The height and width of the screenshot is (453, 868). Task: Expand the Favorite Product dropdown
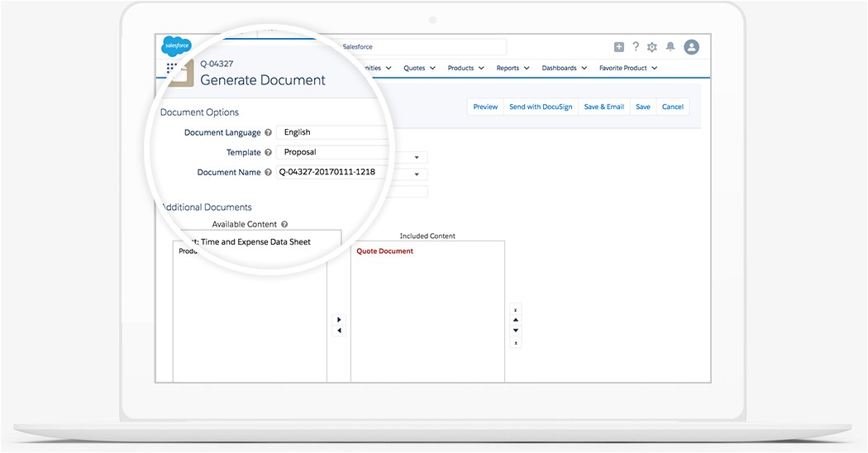click(655, 69)
